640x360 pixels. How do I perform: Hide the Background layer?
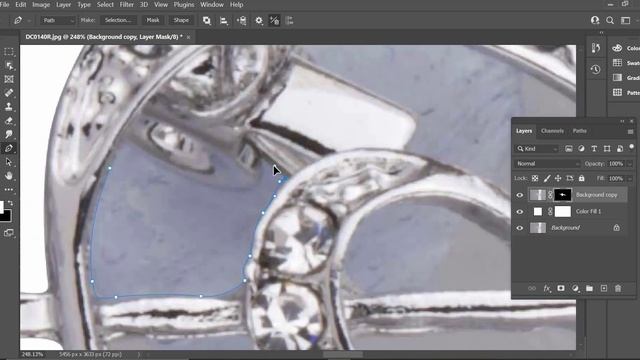520,228
